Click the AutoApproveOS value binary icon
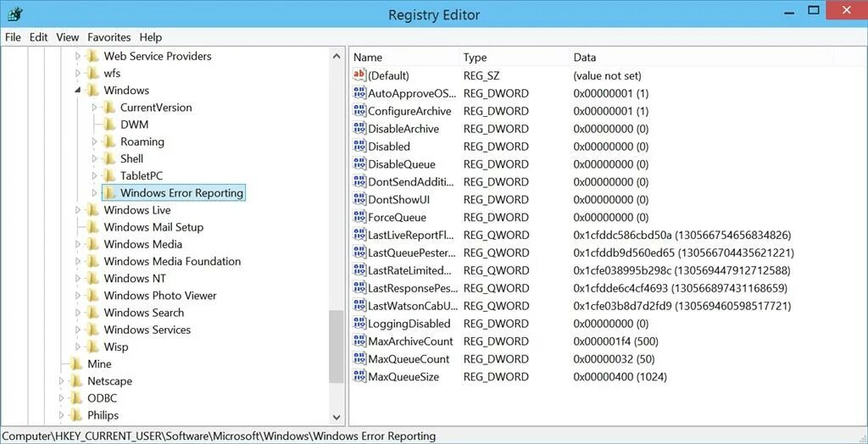This screenshot has width=868, height=444. tap(359, 93)
